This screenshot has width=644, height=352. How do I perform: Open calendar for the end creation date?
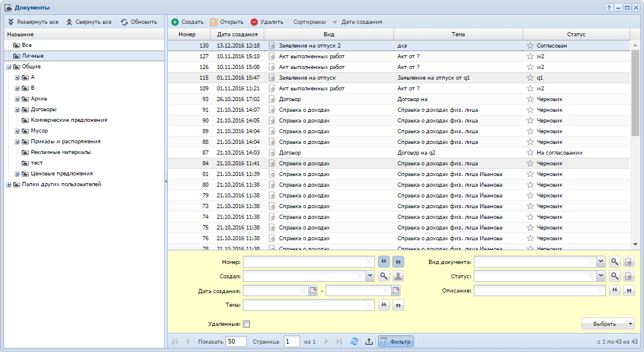pyautogui.click(x=396, y=291)
